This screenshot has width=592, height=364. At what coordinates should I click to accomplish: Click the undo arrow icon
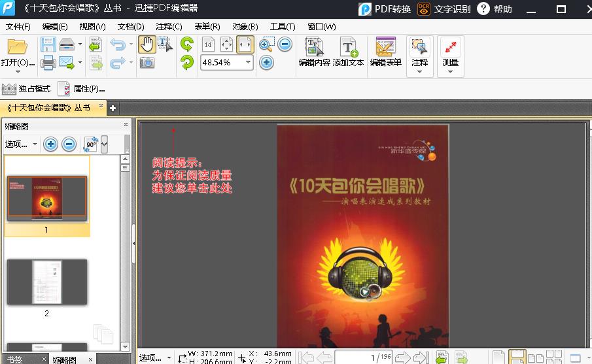(x=117, y=44)
